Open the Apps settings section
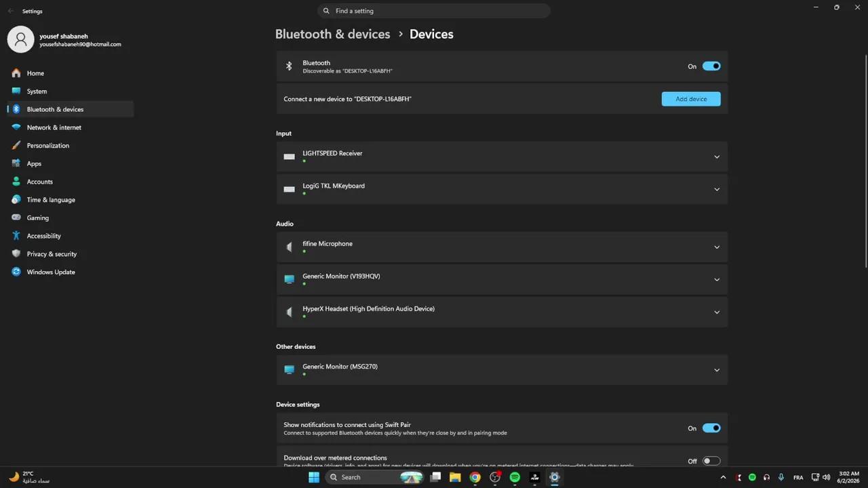 coord(70,163)
